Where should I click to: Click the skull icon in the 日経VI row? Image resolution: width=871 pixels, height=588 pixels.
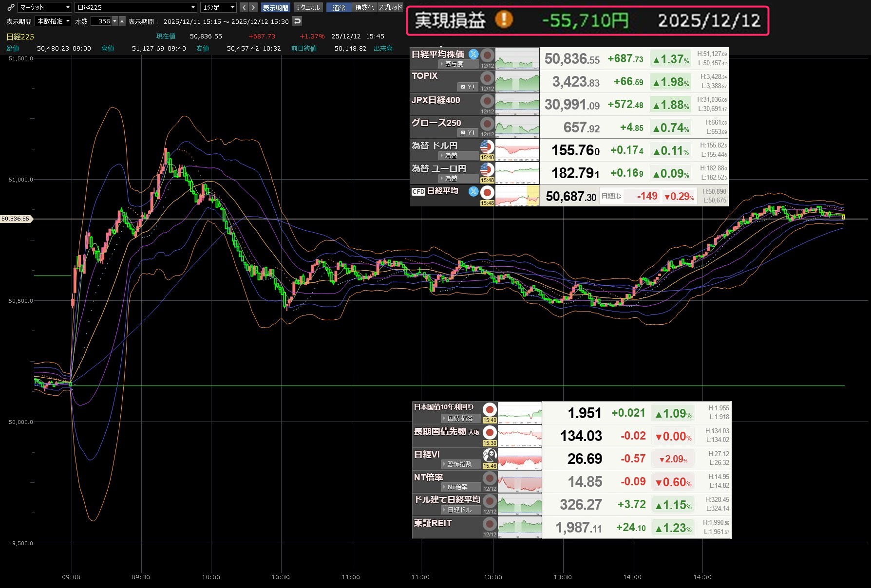[x=489, y=455]
